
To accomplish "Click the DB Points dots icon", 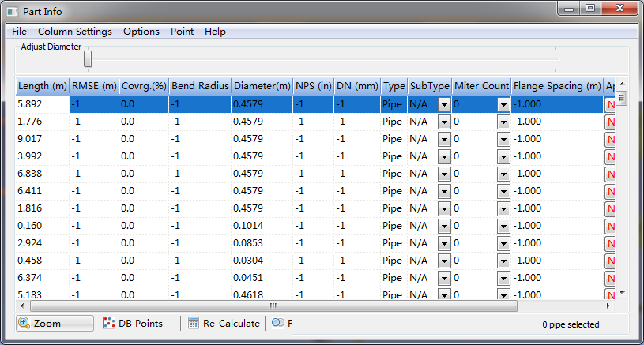I will [x=109, y=323].
